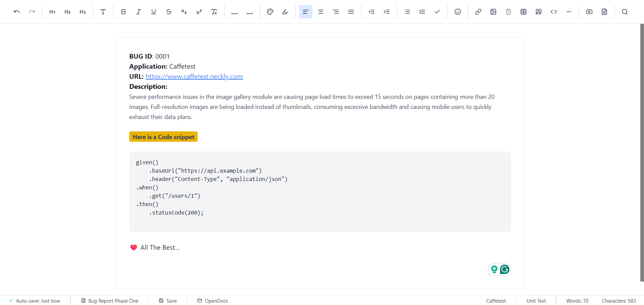Apply Heading 3 format
The height and width of the screenshot is (305, 644).
coord(83,12)
